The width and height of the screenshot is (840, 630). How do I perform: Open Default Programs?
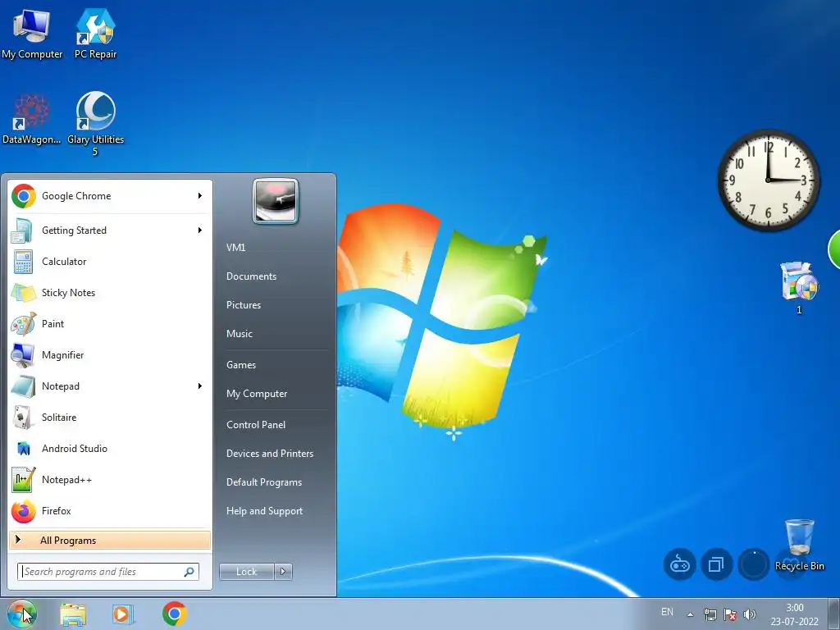pyautogui.click(x=264, y=482)
